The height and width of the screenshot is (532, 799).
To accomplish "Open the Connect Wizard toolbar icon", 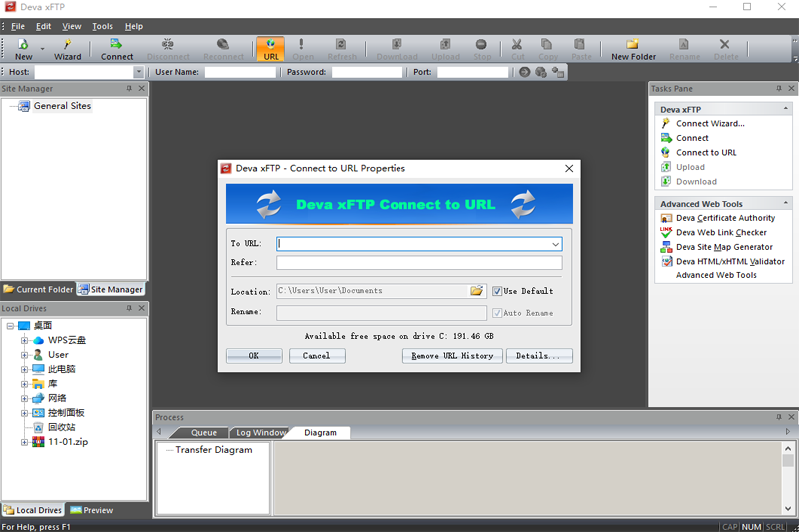I will [x=67, y=49].
